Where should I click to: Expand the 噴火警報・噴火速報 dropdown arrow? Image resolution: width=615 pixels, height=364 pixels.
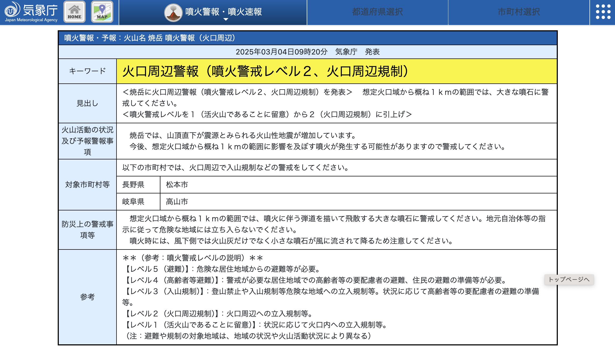point(226,20)
